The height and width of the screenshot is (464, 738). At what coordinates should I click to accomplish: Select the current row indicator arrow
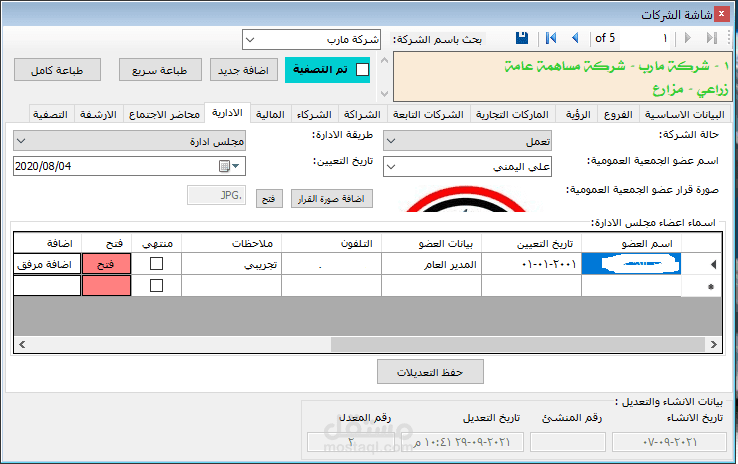[713, 264]
